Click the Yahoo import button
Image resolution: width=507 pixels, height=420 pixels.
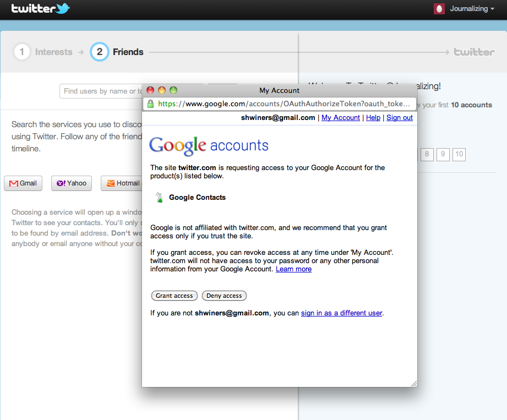point(72,183)
